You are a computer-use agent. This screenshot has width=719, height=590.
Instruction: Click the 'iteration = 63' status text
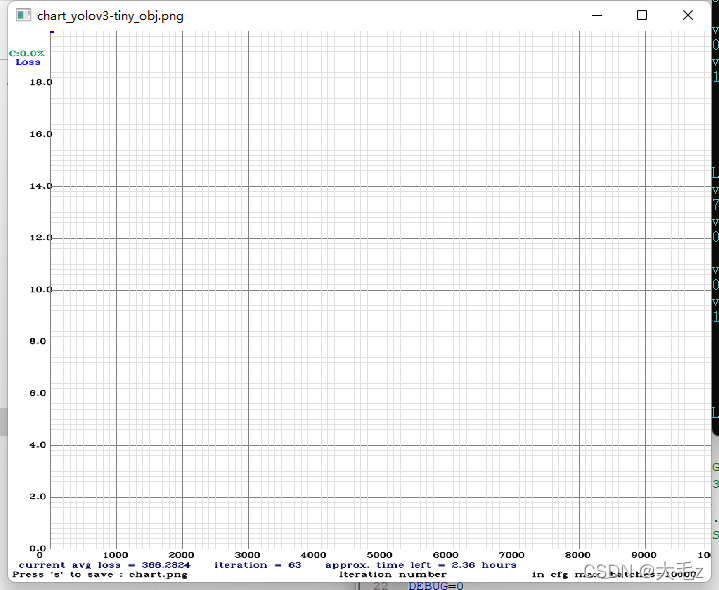click(258, 565)
